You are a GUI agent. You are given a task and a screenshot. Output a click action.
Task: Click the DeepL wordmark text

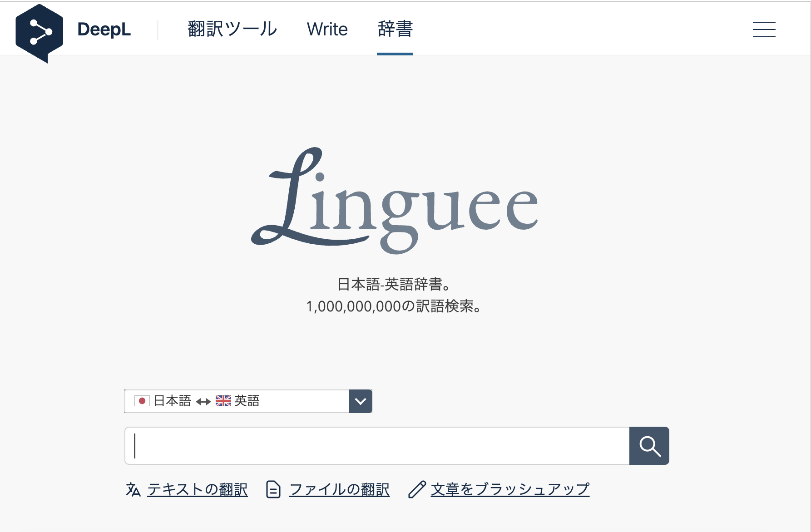[104, 30]
